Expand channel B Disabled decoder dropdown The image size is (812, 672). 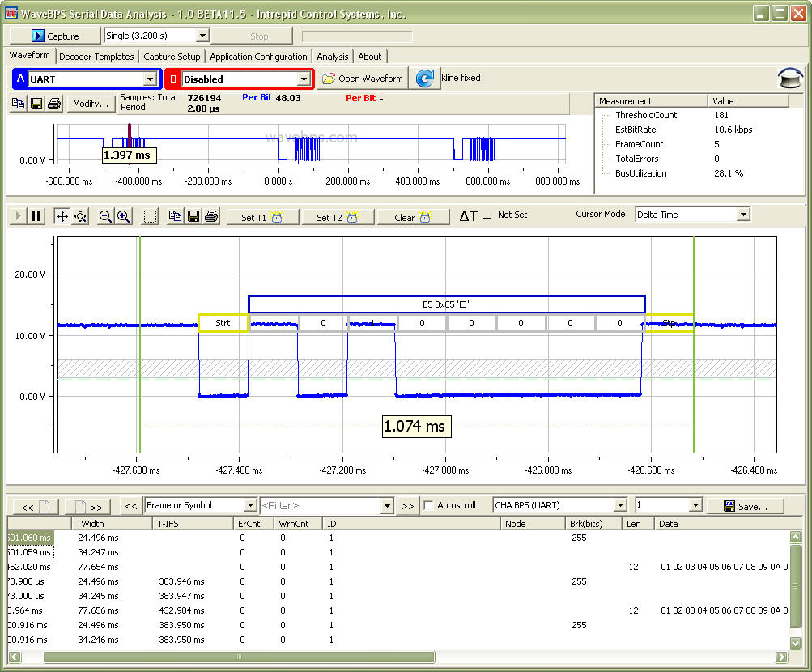tap(304, 79)
